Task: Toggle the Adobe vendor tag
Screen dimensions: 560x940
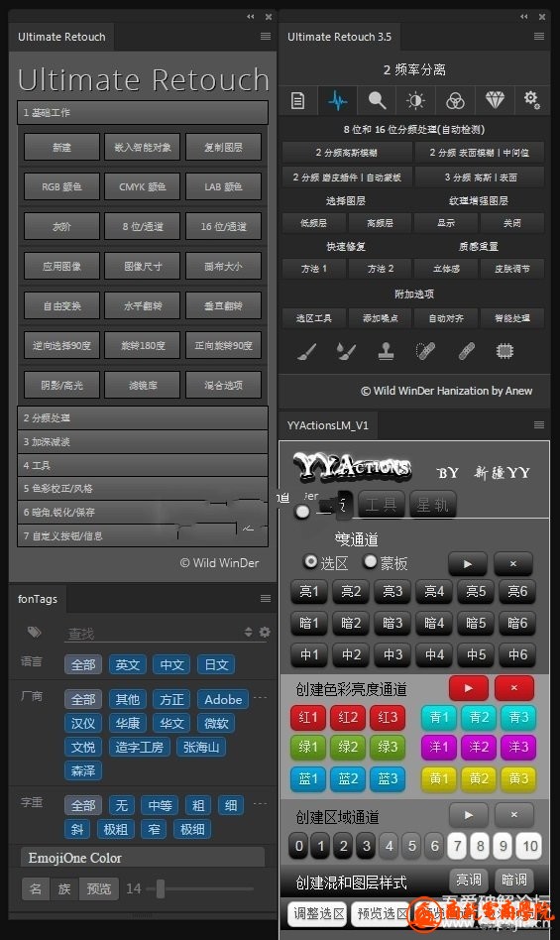Action: [223, 700]
